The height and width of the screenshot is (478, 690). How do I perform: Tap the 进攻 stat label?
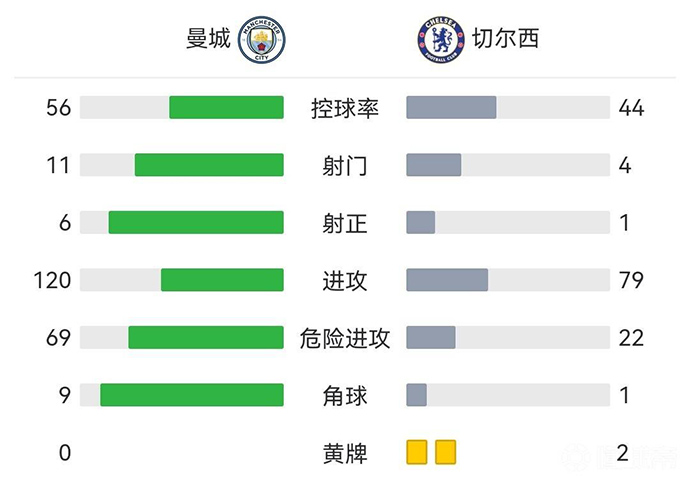[x=346, y=281]
